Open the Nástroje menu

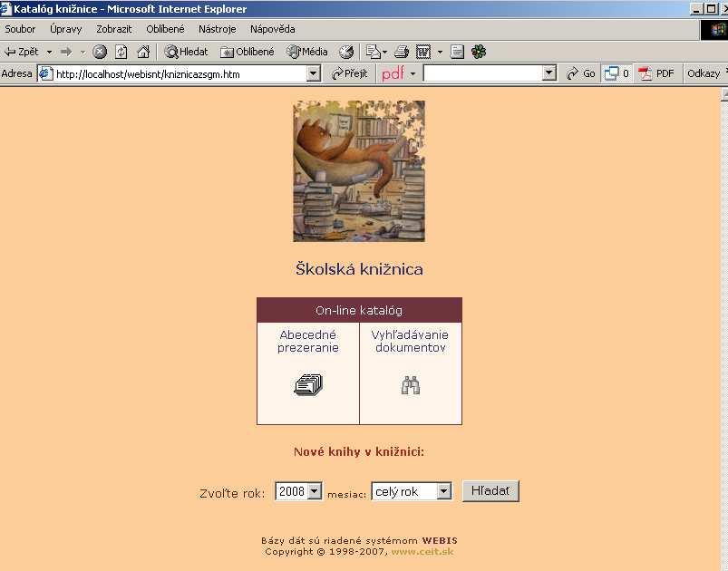[x=218, y=29]
